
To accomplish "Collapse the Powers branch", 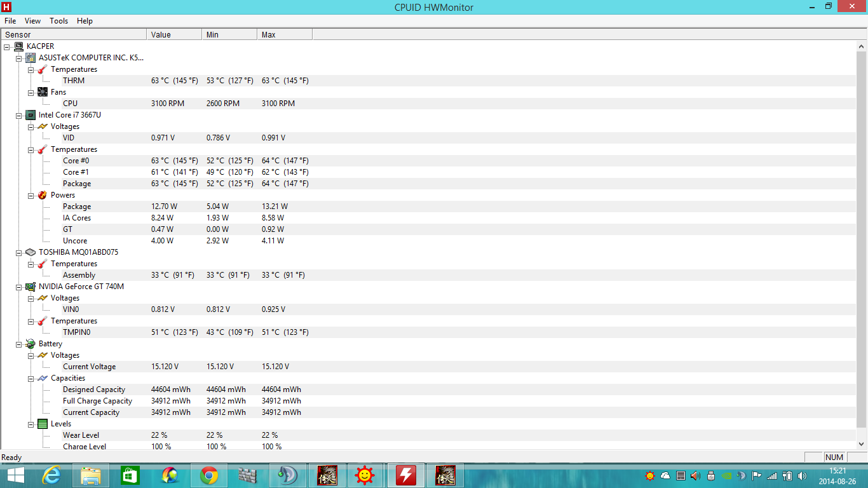I will tap(31, 195).
